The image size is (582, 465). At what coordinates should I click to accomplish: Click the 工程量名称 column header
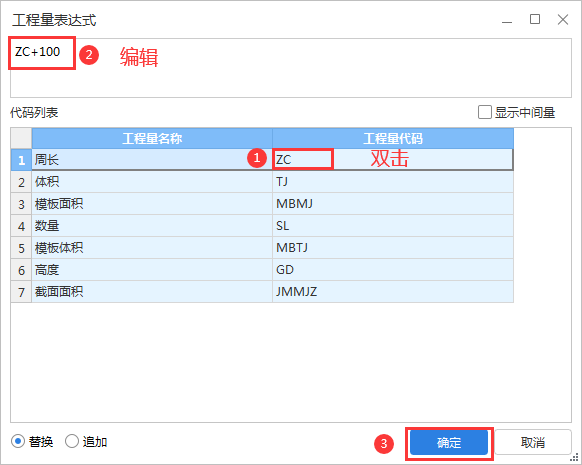pos(152,138)
